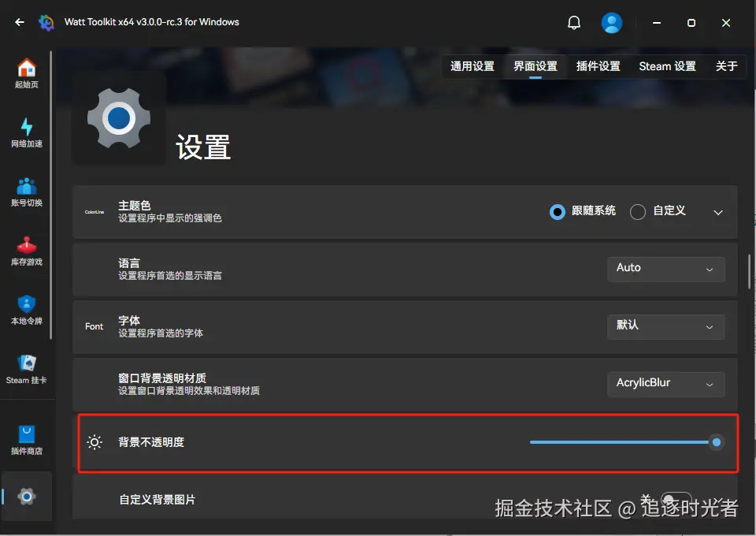Open 本地令牌 shield sidebar item
Viewport: 756px width, 536px height.
click(27, 311)
